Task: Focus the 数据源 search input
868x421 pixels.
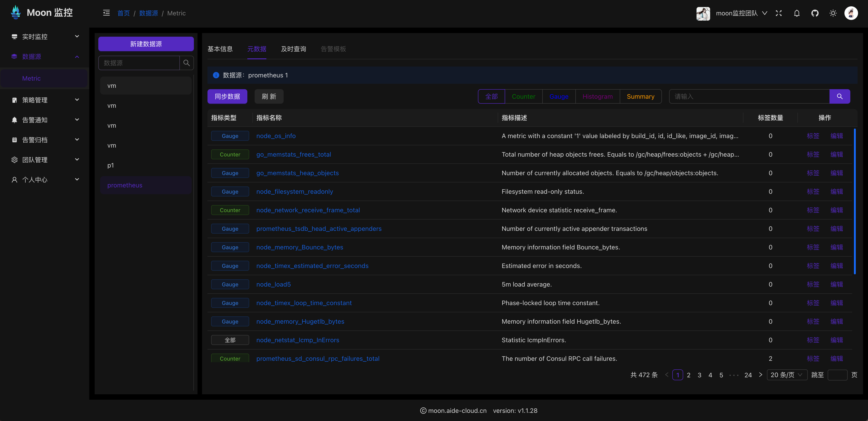Action: click(139, 63)
